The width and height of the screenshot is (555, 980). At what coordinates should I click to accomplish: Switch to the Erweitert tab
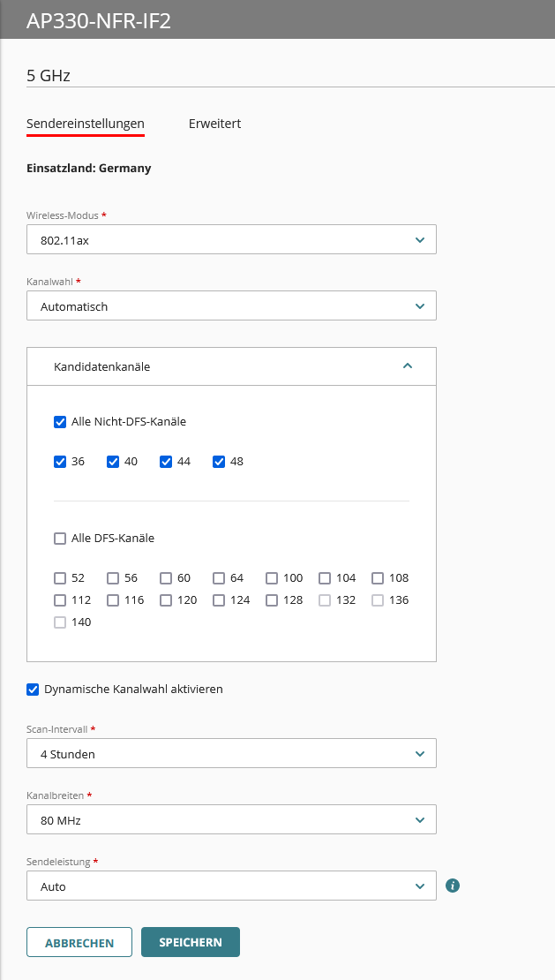[214, 124]
